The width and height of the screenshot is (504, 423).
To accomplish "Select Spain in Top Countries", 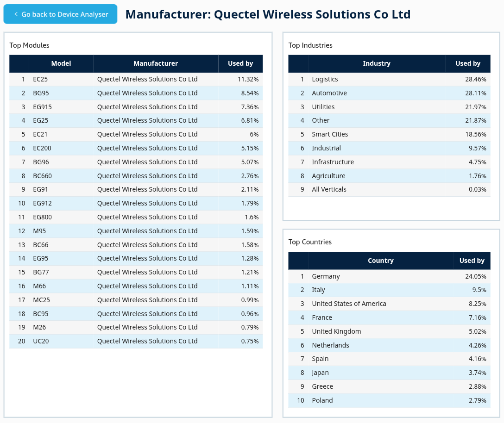I will tap(389, 359).
